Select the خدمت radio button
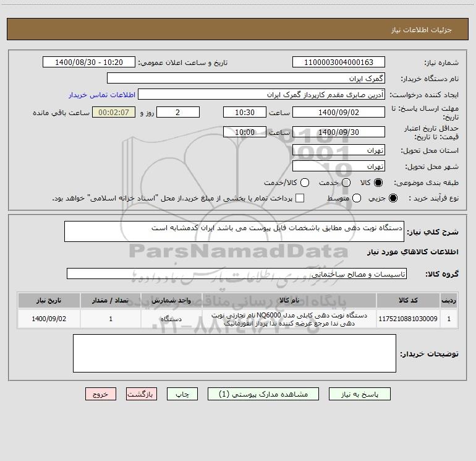 click(x=346, y=183)
